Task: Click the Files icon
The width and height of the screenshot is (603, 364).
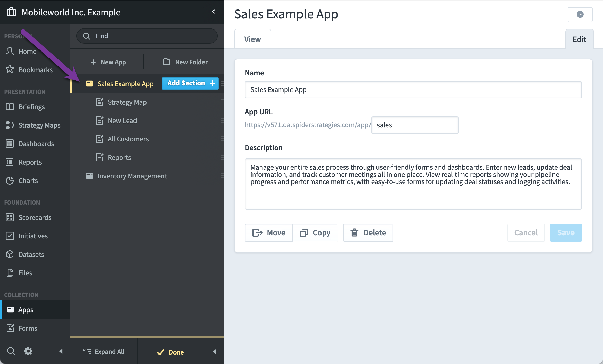Action: pos(10,273)
